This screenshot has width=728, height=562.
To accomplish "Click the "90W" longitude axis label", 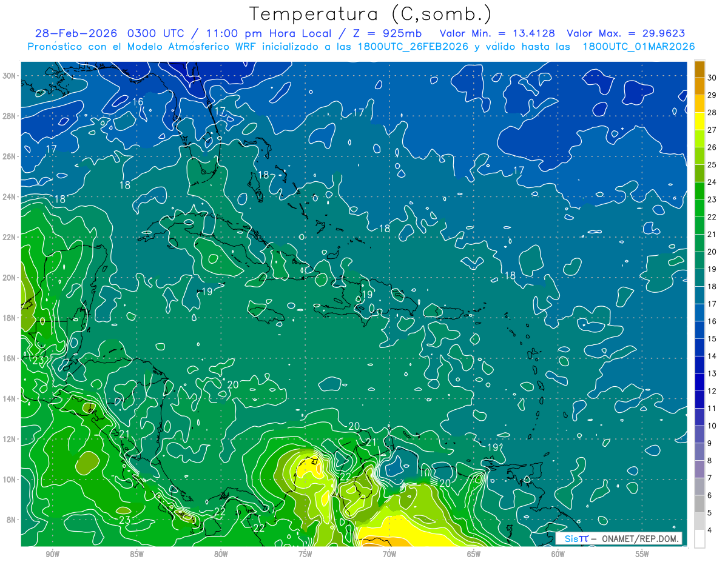I will [52, 554].
